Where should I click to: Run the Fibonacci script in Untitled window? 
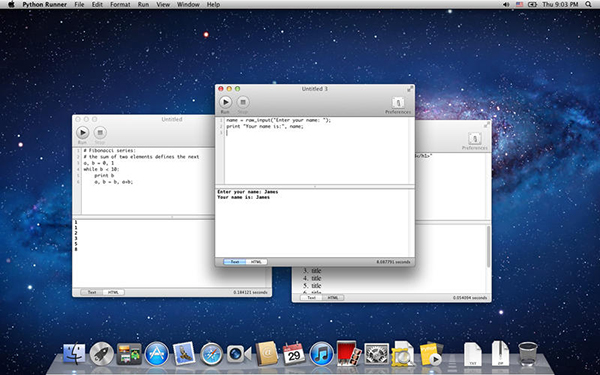point(82,133)
